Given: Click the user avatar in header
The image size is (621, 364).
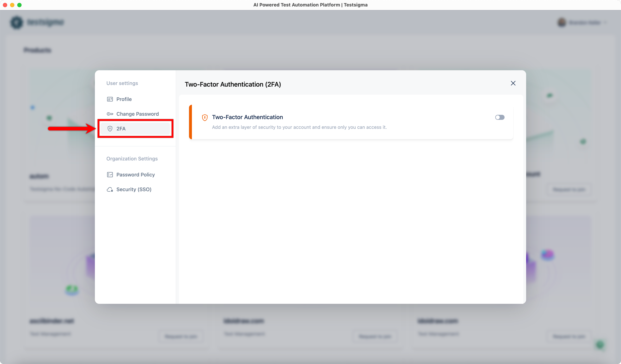Looking at the screenshot, I should 562,23.
